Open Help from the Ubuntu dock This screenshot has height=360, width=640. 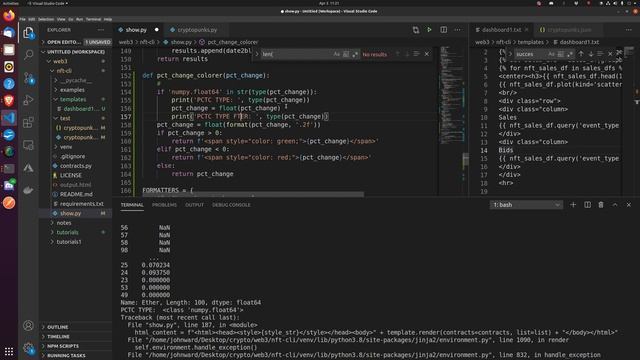point(9,84)
